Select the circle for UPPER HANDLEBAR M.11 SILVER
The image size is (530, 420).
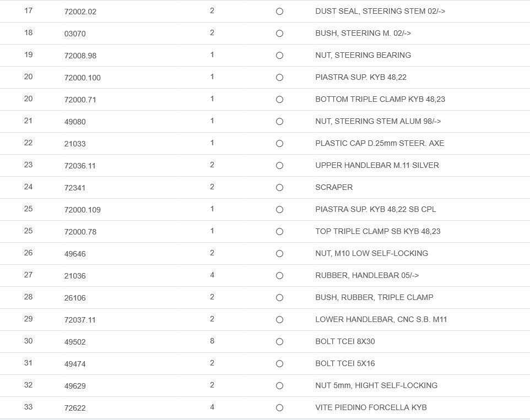pyautogui.click(x=279, y=166)
